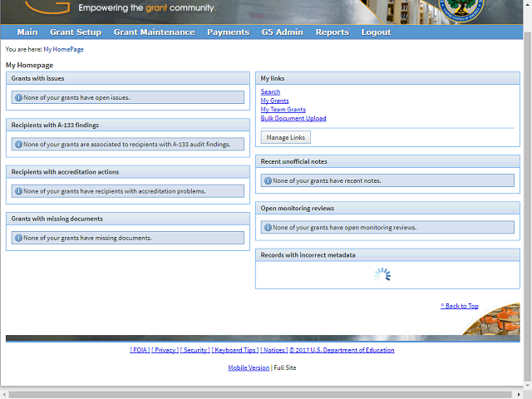Jump up with the Back to Top link
This screenshot has height=399, width=532.
[x=460, y=306]
